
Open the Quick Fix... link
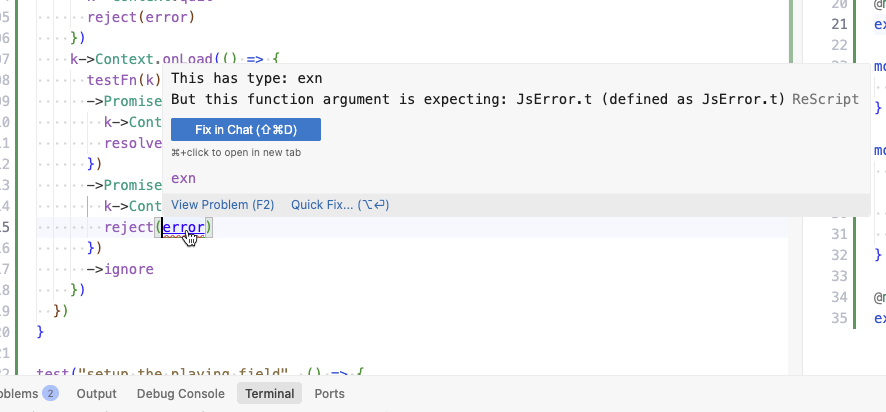click(x=339, y=205)
